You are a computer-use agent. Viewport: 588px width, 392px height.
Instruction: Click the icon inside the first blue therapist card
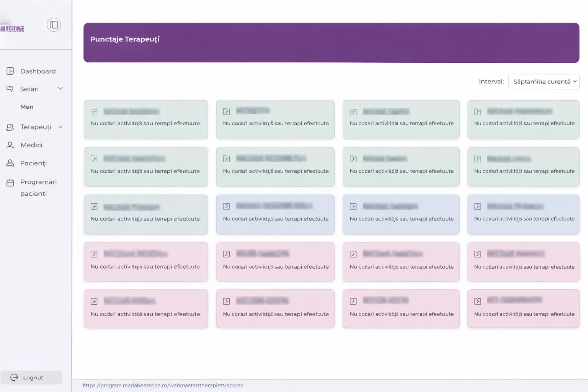(227, 206)
